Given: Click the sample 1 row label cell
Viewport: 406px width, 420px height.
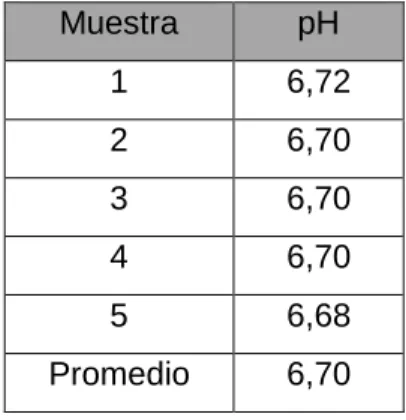Looking at the screenshot, I should pos(119,90).
